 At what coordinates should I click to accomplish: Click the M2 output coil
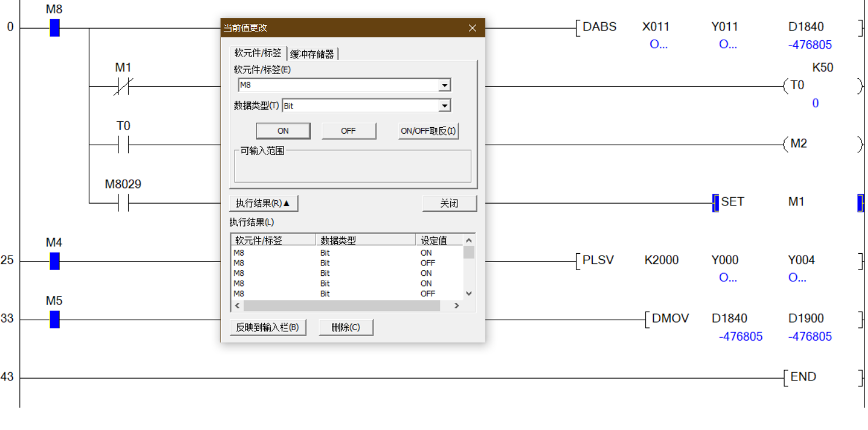click(798, 144)
